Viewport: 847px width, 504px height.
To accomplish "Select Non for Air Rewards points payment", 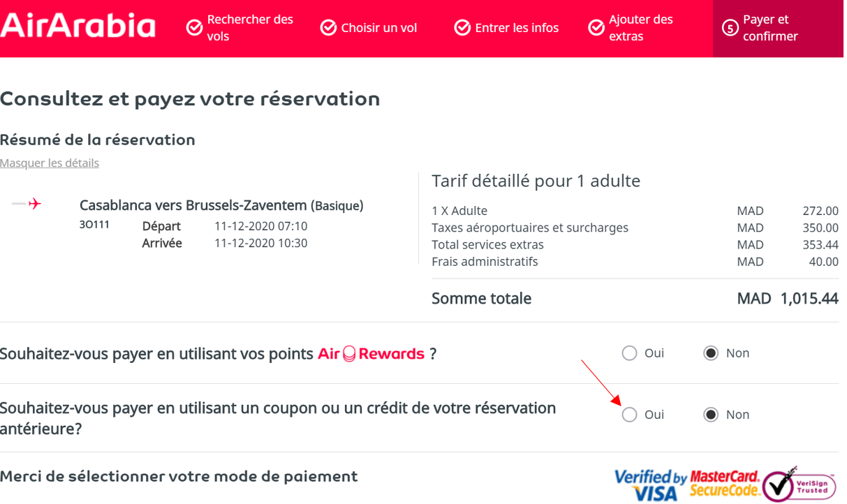I will tap(711, 353).
